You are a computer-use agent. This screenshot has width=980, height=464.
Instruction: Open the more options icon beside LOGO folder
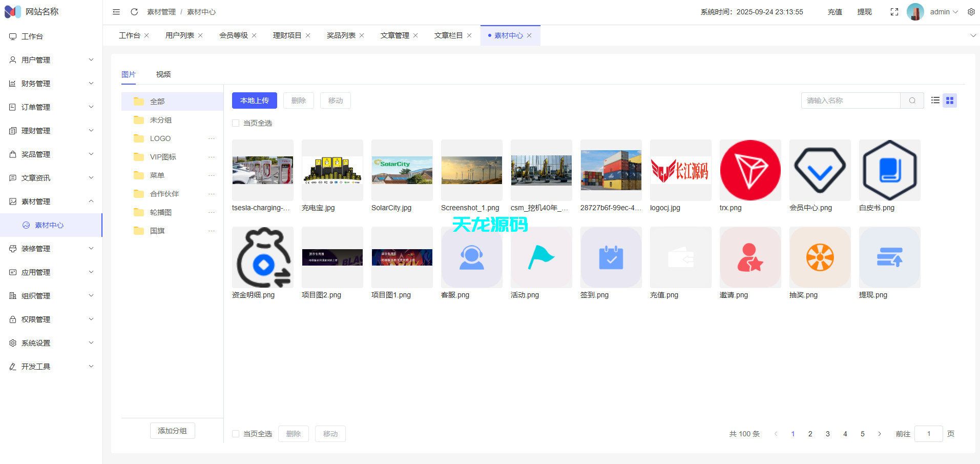212,138
